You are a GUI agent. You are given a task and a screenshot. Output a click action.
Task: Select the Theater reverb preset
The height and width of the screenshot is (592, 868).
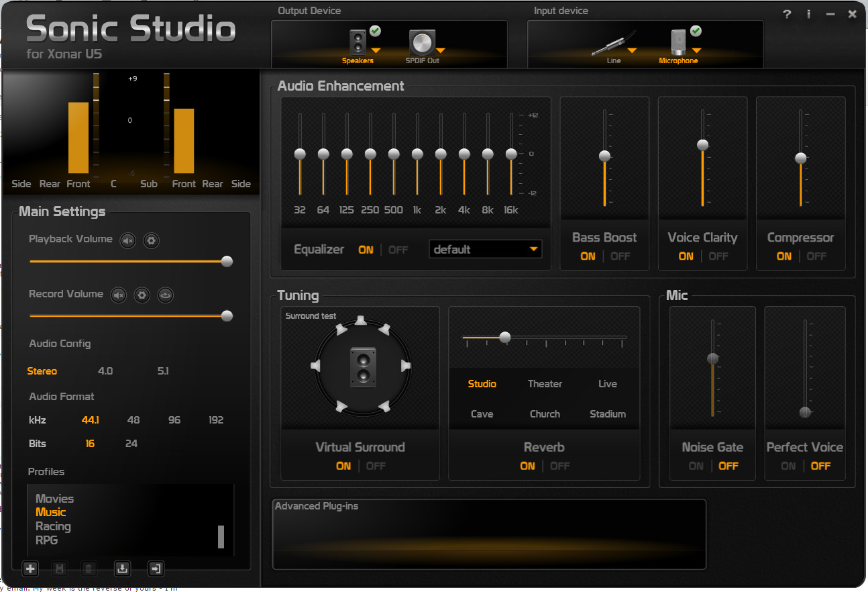click(x=545, y=384)
